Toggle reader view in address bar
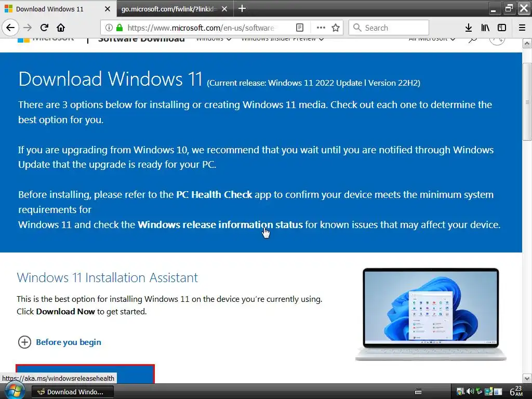The image size is (532, 399). (x=300, y=28)
